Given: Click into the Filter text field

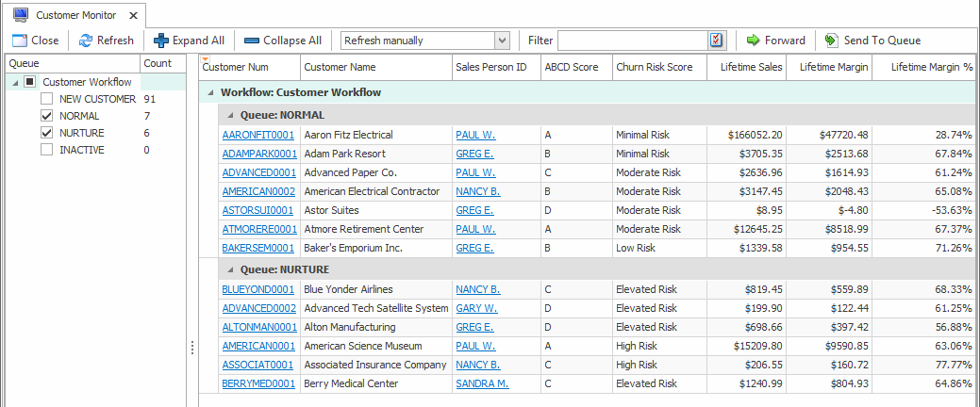Looking at the screenshot, I should click(632, 41).
